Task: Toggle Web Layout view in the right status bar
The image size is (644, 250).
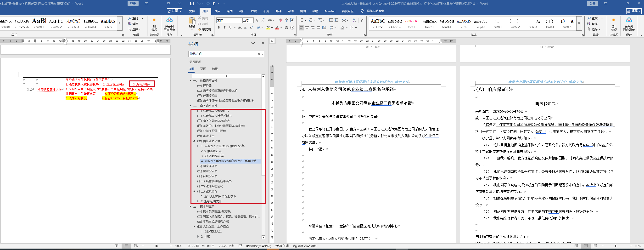Action: tap(595, 246)
